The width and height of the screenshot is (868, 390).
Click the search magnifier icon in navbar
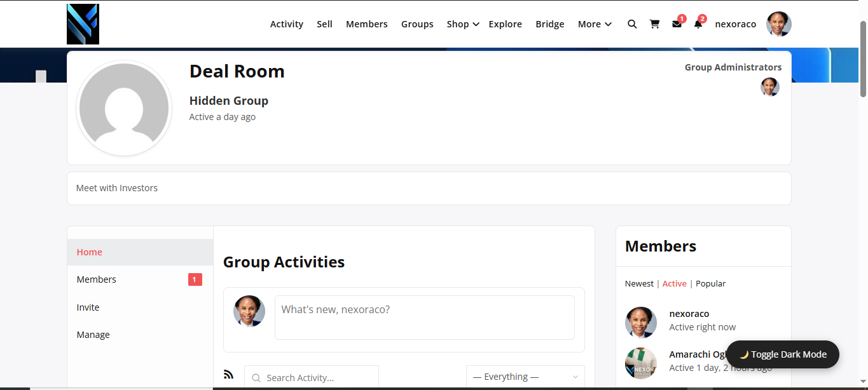(632, 24)
